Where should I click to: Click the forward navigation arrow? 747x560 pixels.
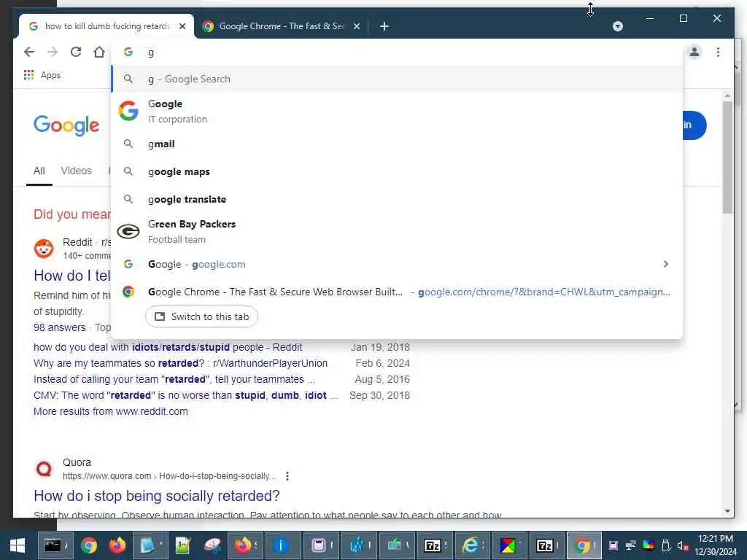pyautogui.click(x=53, y=52)
